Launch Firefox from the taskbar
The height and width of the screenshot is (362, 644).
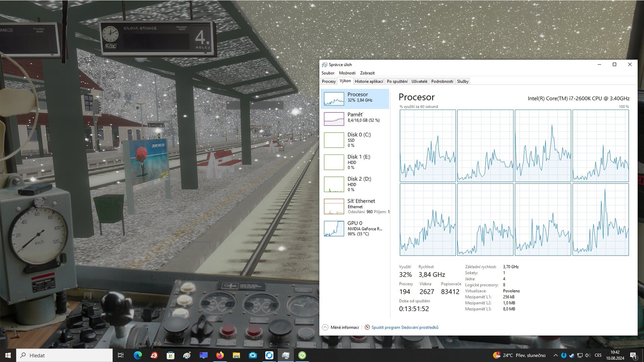coord(220,355)
